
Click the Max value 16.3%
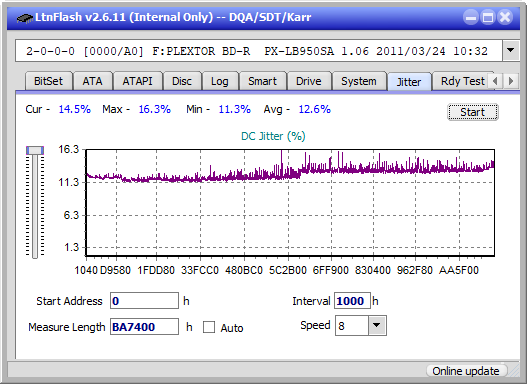[x=155, y=109]
